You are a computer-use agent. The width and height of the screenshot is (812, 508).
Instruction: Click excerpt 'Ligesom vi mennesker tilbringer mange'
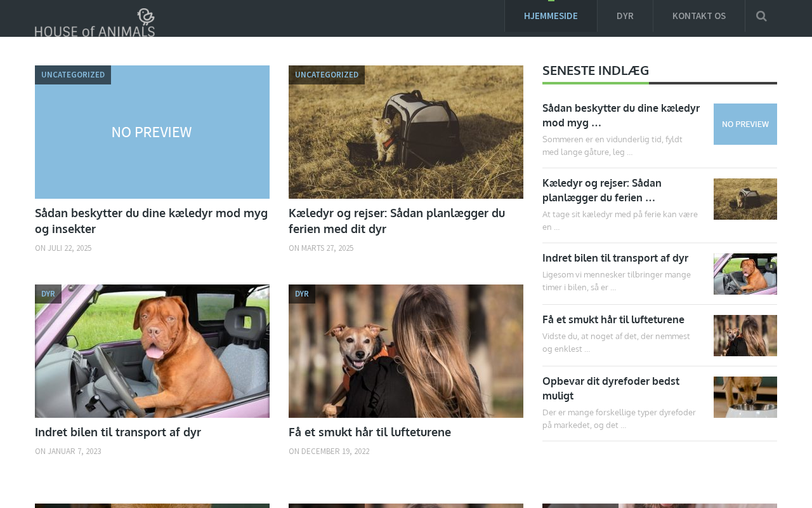tap(617, 274)
